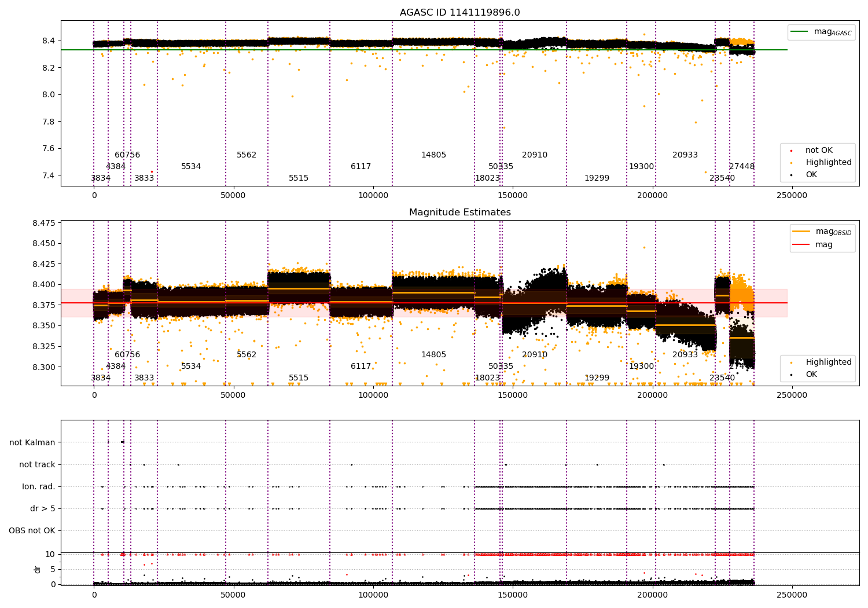Click the 'not Kalman' axis label
Image resolution: width=868 pixels, height=608 pixels.
(32, 442)
